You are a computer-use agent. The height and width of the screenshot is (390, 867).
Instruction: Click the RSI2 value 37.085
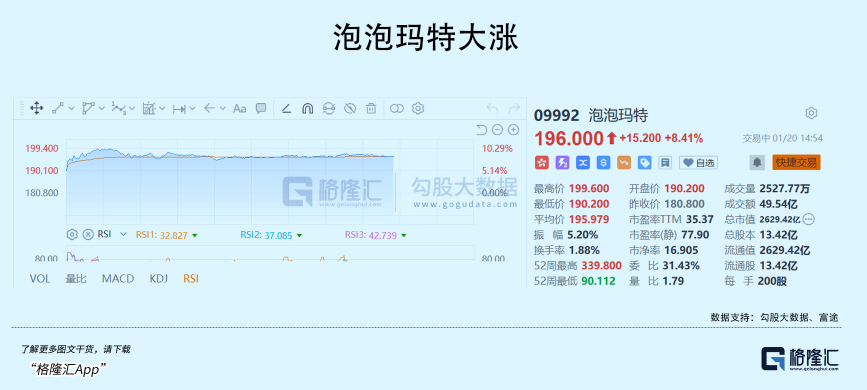tap(279, 235)
